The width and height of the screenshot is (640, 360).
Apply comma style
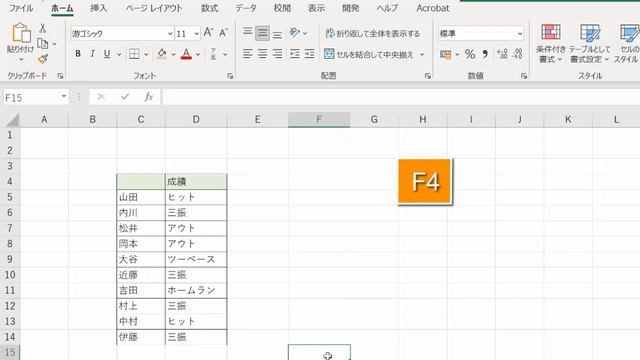[485, 54]
